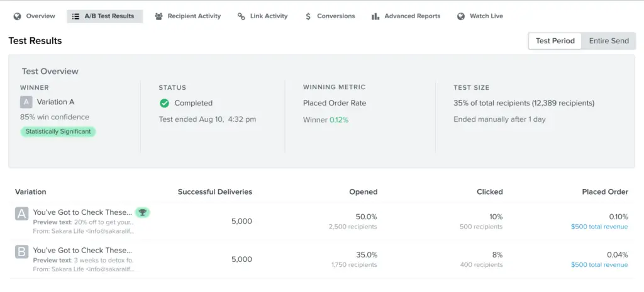Select the Variation B row letter icon

[21, 252]
